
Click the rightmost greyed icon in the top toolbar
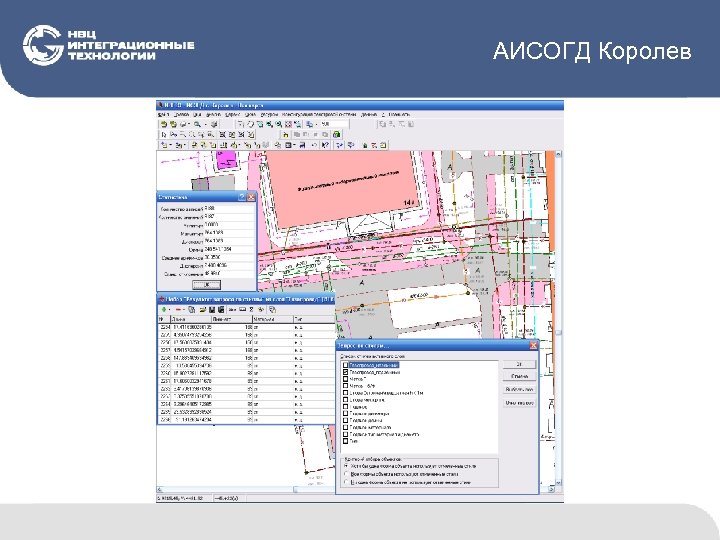point(411,124)
